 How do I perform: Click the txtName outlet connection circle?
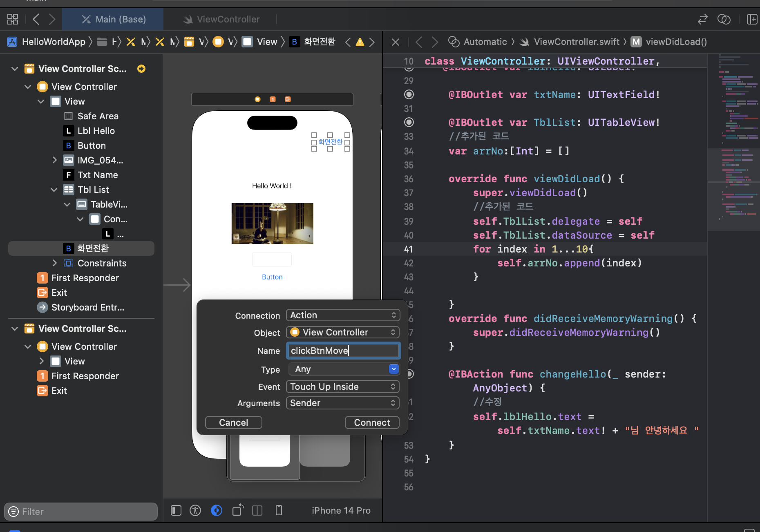point(409,94)
